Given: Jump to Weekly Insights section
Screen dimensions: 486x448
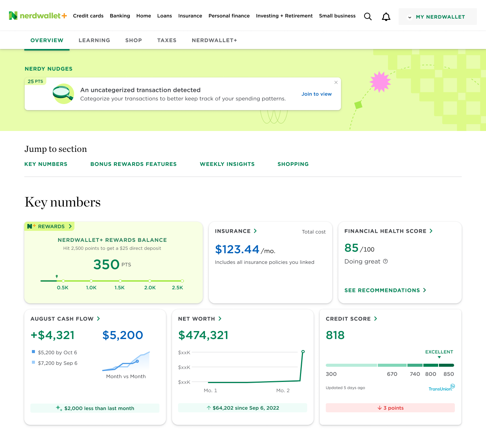Looking at the screenshot, I should (227, 164).
